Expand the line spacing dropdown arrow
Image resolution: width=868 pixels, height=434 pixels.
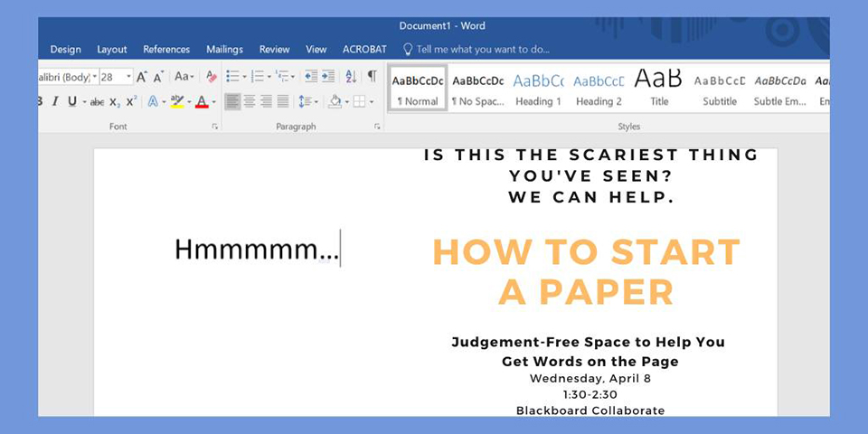pyautogui.click(x=316, y=102)
